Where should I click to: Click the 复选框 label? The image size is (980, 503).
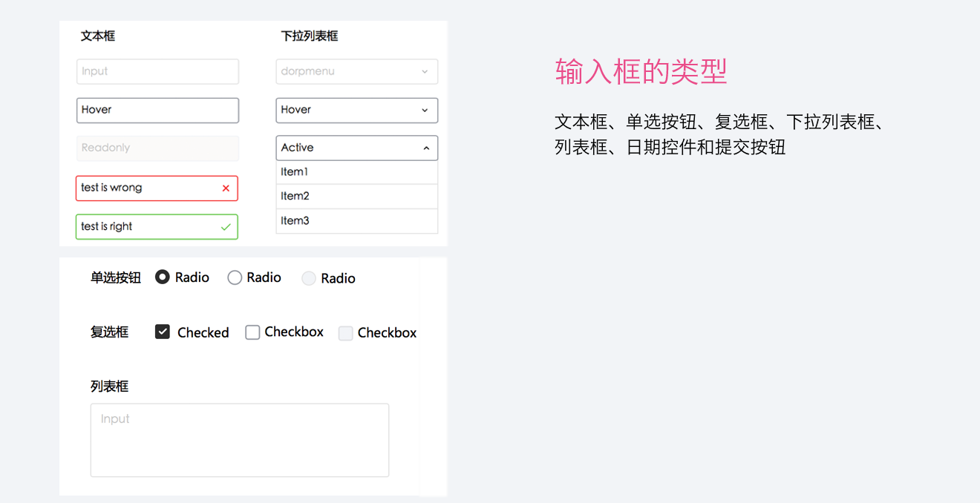click(x=109, y=332)
